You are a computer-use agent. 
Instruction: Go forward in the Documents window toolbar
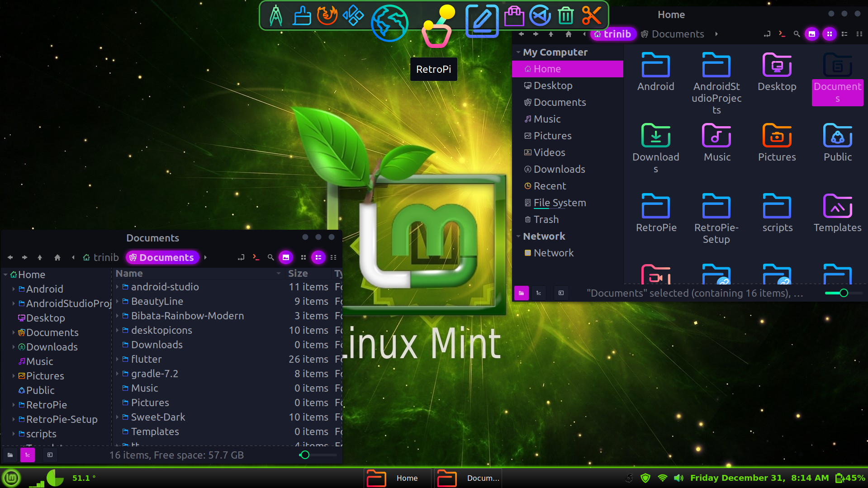(x=24, y=257)
